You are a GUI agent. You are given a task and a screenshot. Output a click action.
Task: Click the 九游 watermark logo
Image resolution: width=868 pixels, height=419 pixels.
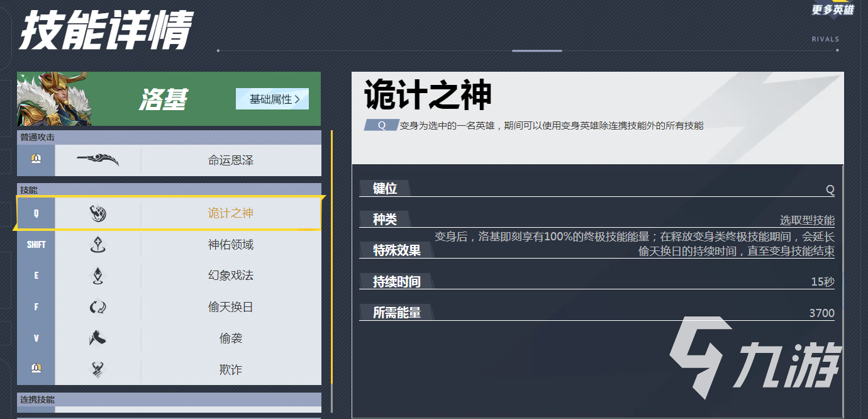[x=755, y=362]
